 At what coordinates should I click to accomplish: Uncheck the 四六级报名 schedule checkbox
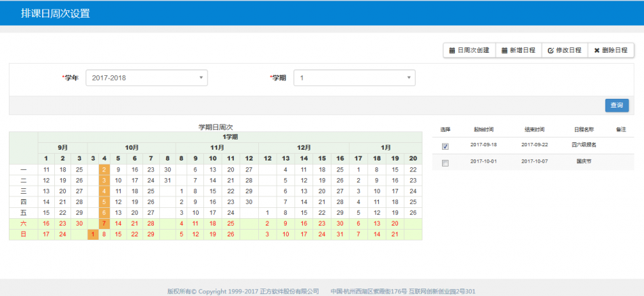click(445, 146)
